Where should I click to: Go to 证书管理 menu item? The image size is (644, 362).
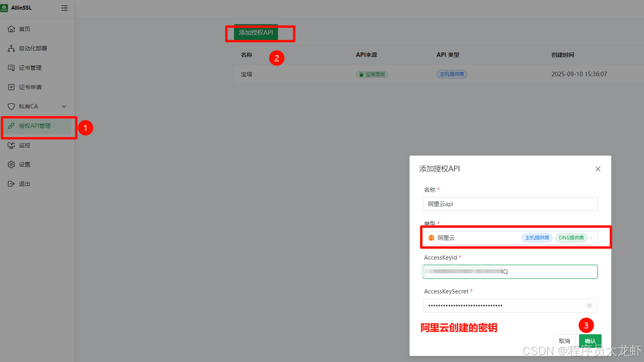[37, 68]
